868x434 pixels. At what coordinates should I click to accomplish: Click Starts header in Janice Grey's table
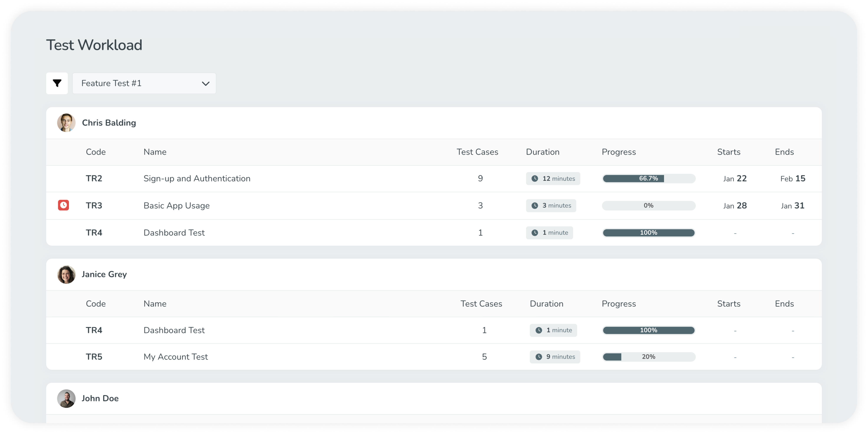click(729, 304)
